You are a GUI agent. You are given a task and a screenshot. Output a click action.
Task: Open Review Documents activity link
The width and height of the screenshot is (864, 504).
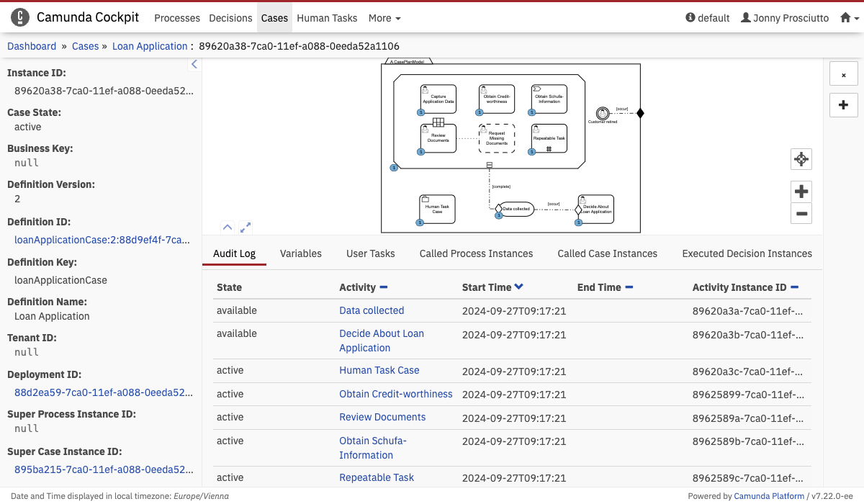pyautogui.click(x=382, y=417)
